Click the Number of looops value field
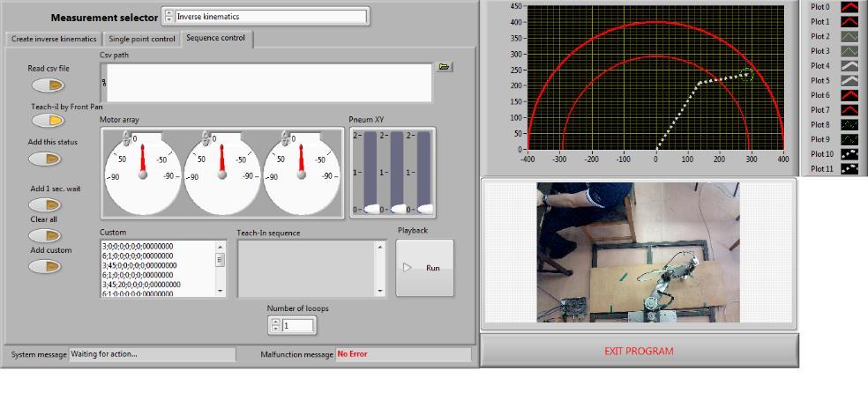The width and height of the screenshot is (868, 393). [298, 325]
